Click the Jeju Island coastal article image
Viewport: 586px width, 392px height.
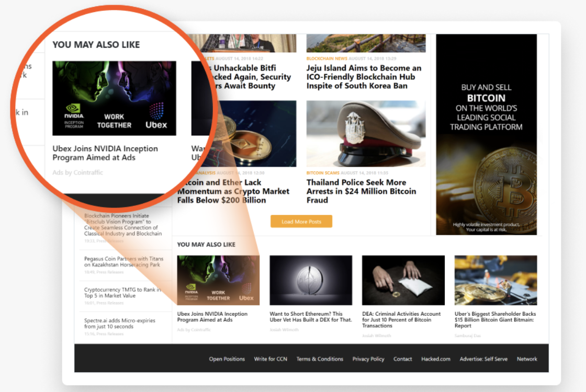(366, 43)
